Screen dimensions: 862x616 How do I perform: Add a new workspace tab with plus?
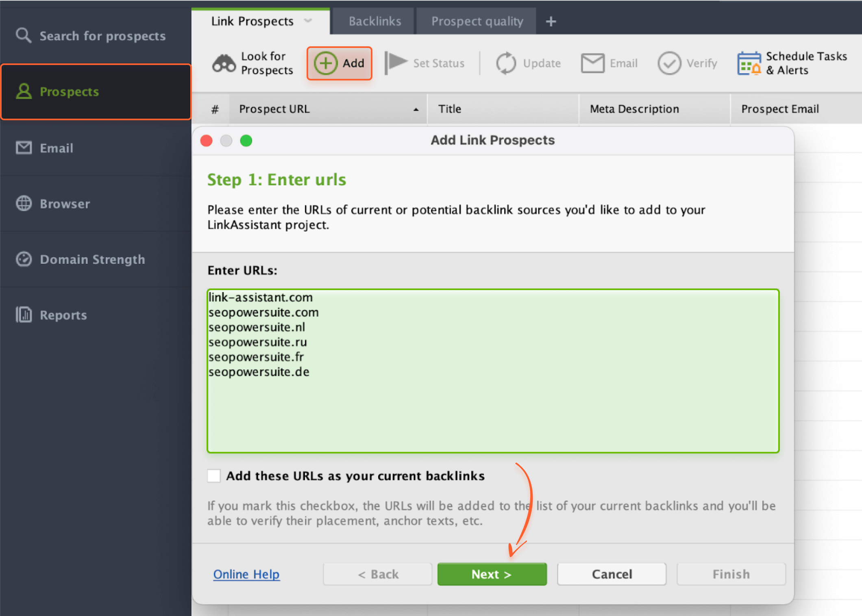click(x=551, y=21)
